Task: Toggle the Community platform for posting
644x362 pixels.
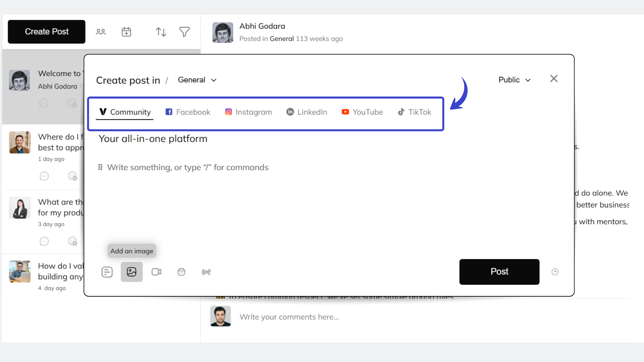Action: point(124,112)
